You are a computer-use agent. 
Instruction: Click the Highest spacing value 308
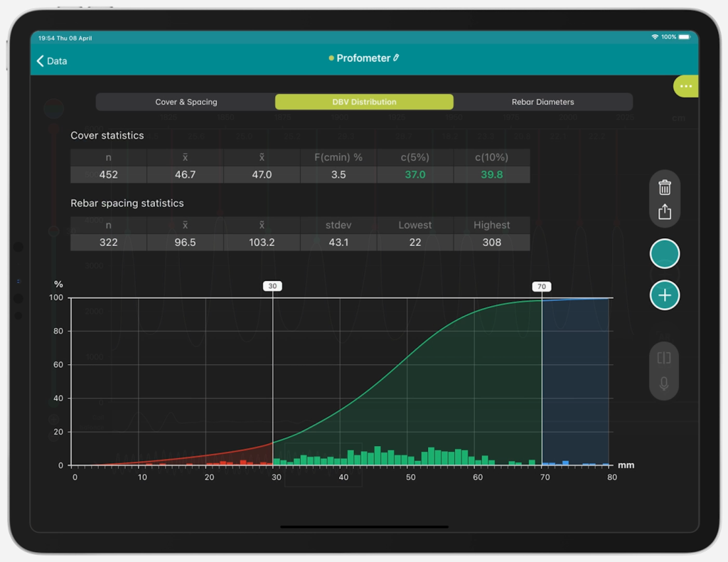(492, 243)
